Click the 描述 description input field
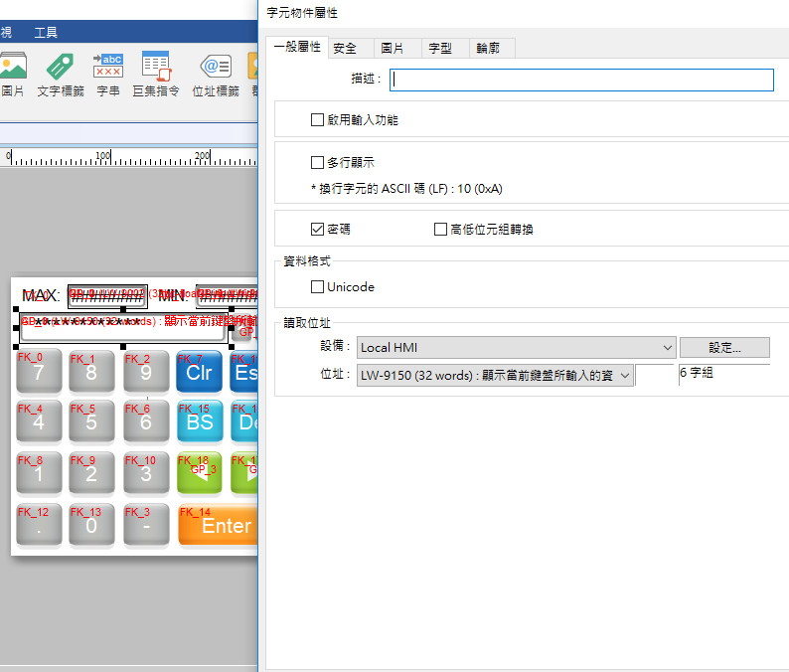789x672 pixels. 581,80
